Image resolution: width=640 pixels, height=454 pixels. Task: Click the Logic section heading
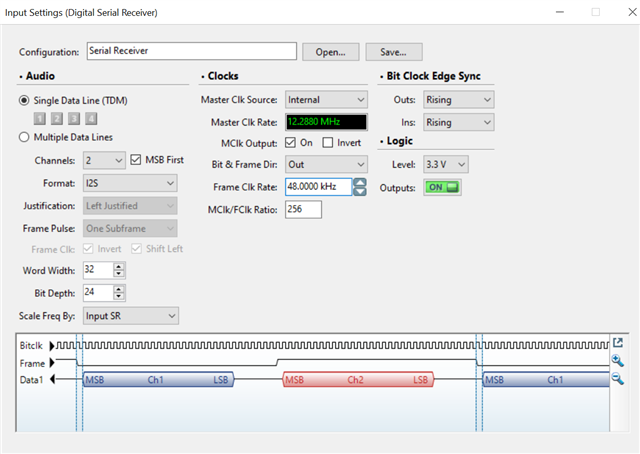(400, 141)
